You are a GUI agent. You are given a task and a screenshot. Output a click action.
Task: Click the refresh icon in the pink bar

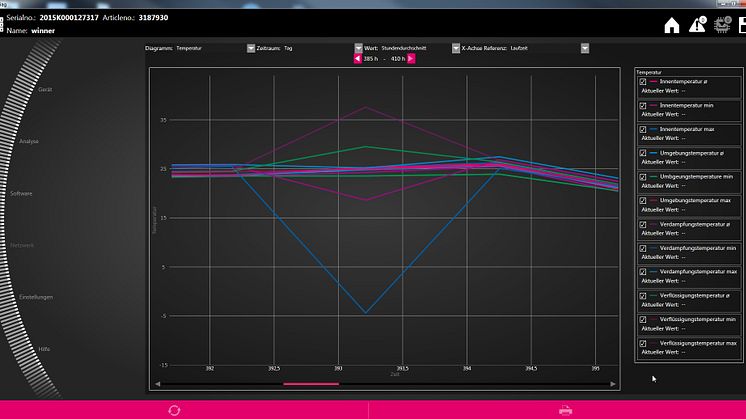coord(174,410)
